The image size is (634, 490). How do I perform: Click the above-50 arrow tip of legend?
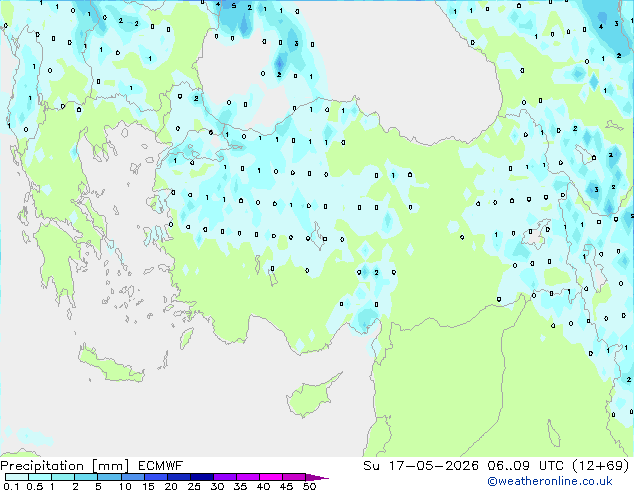pyautogui.click(x=317, y=477)
